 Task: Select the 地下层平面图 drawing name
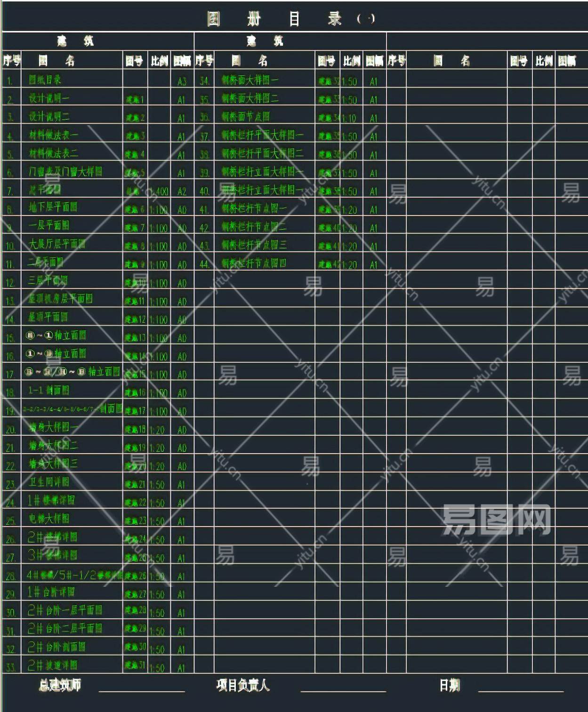[x=53, y=207]
